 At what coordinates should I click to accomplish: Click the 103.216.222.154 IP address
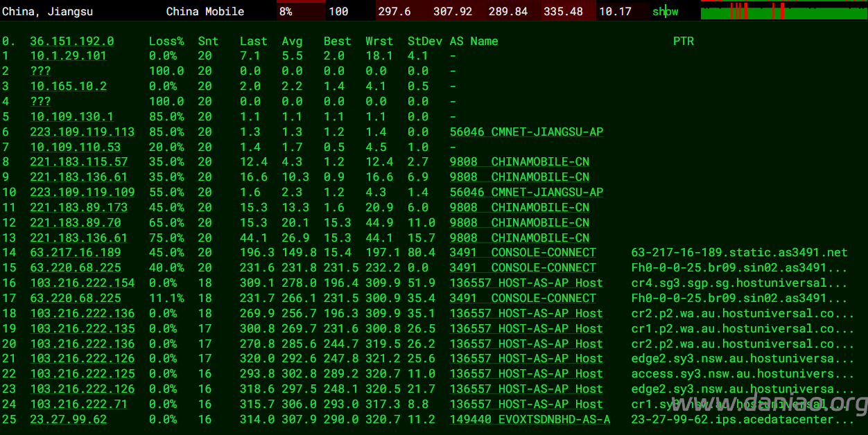(x=82, y=283)
